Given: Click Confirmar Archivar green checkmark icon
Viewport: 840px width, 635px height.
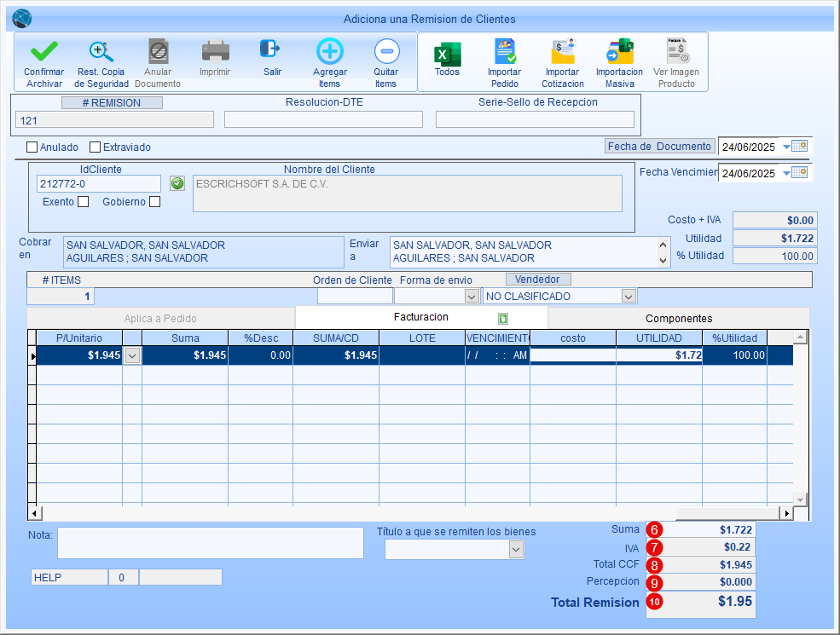Looking at the screenshot, I should pos(43,53).
